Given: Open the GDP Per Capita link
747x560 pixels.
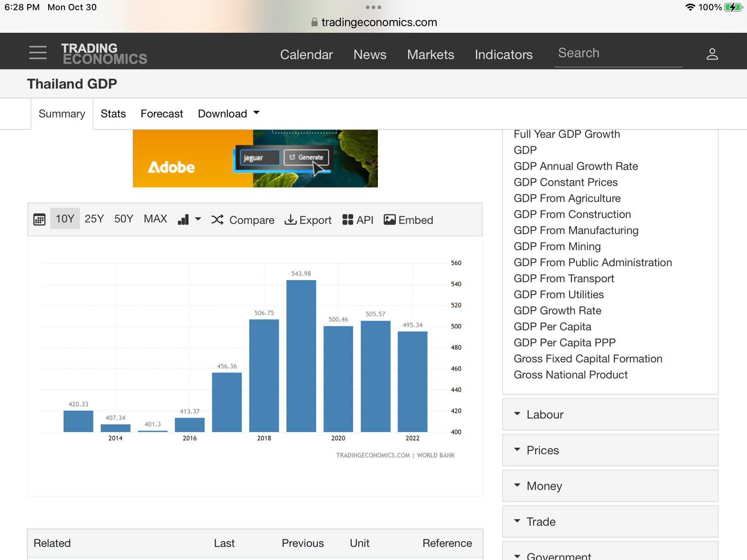Looking at the screenshot, I should 552,327.
